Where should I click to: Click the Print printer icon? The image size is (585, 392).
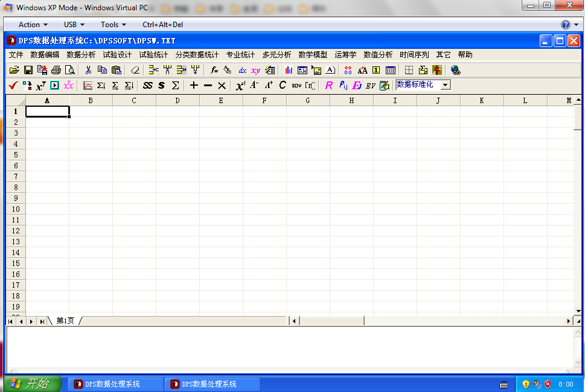56,70
